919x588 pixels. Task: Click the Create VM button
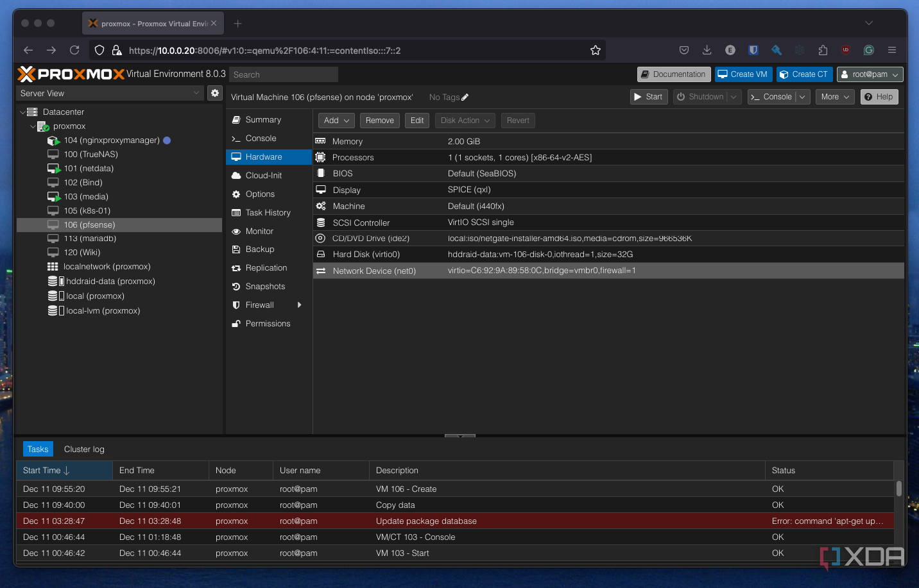(x=743, y=74)
